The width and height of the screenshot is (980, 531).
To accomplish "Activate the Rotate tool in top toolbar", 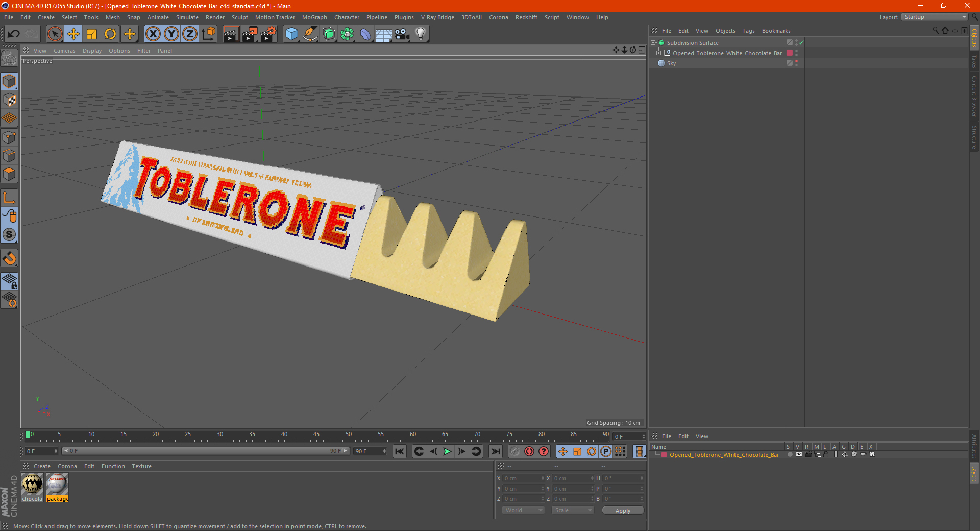I will 110,34.
